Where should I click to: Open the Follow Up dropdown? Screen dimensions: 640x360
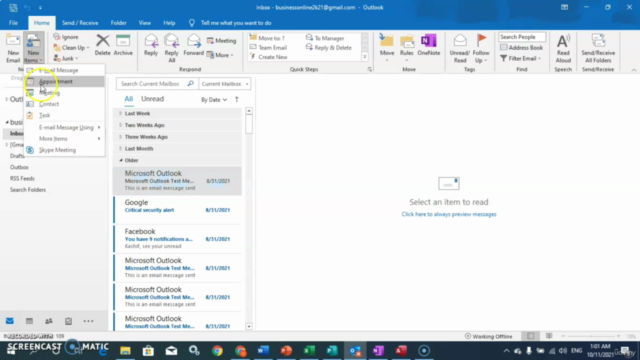481,48
